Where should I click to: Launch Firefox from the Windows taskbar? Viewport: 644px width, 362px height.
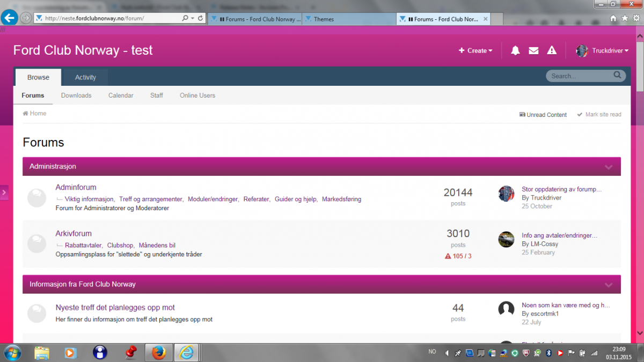click(158, 352)
